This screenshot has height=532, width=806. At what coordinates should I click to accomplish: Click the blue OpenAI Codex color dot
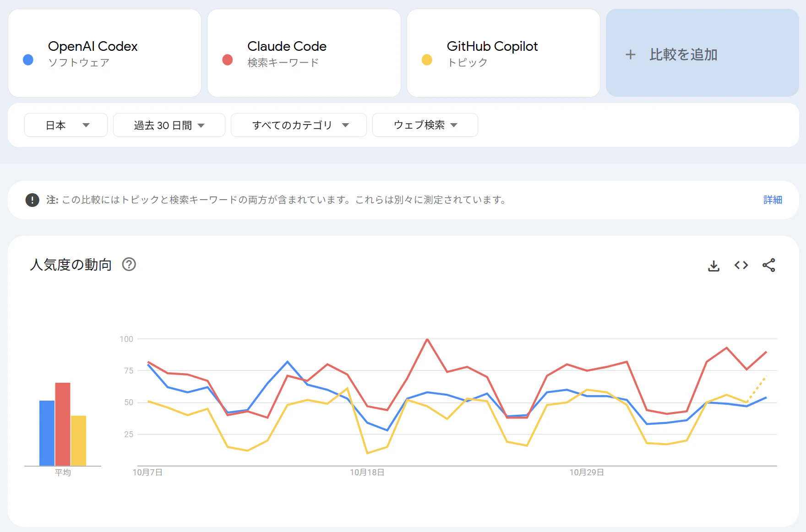(28, 60)
